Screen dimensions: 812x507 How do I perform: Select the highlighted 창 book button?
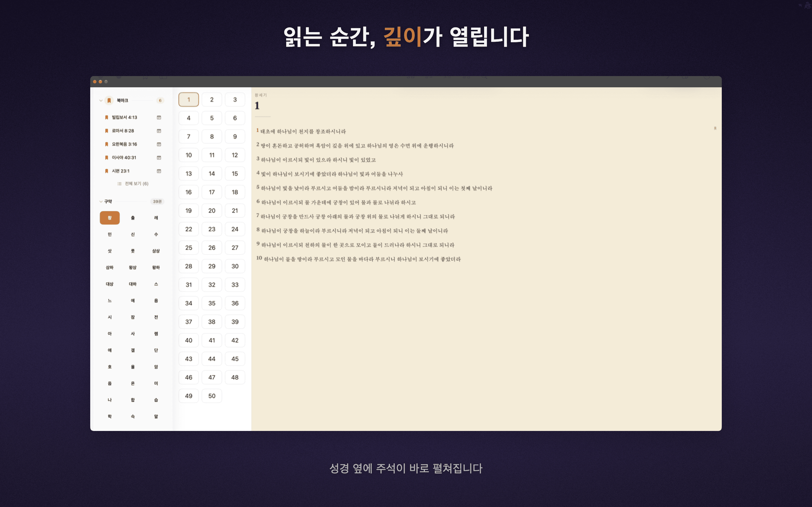pyautogui.click(x=110, y=218)
